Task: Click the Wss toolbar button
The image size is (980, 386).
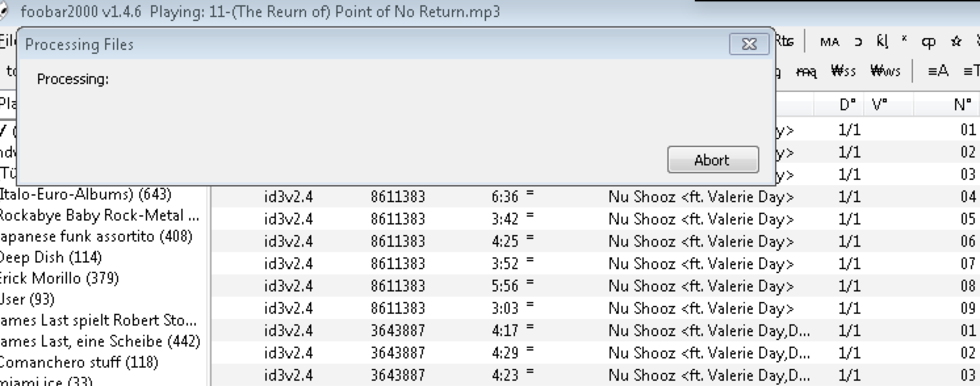Action: [x=843, y=71]
